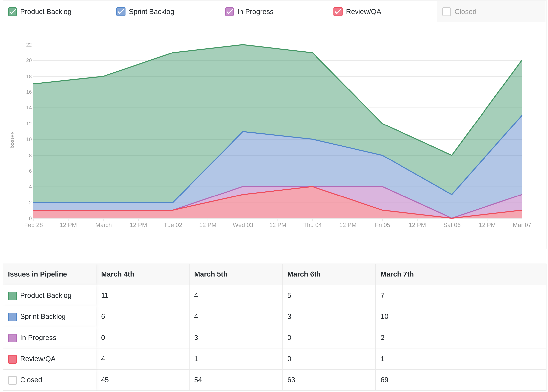
Task: Click the Feb 28 x-axis label
Action: pos(33,225)
